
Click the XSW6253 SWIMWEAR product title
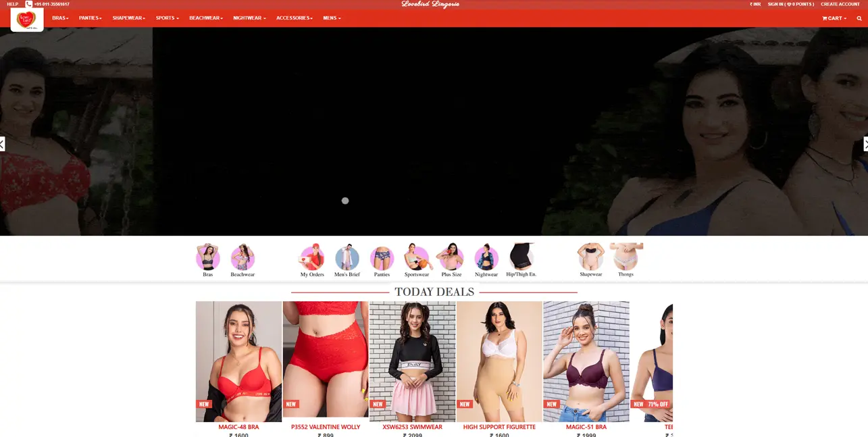coord(412,427)
